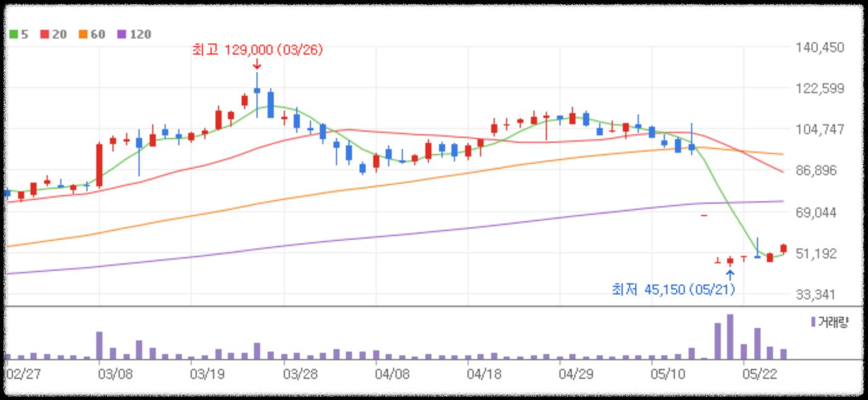Click the red 20-day moving average legend swatch
868x400 pixels.
coord(45,34)
